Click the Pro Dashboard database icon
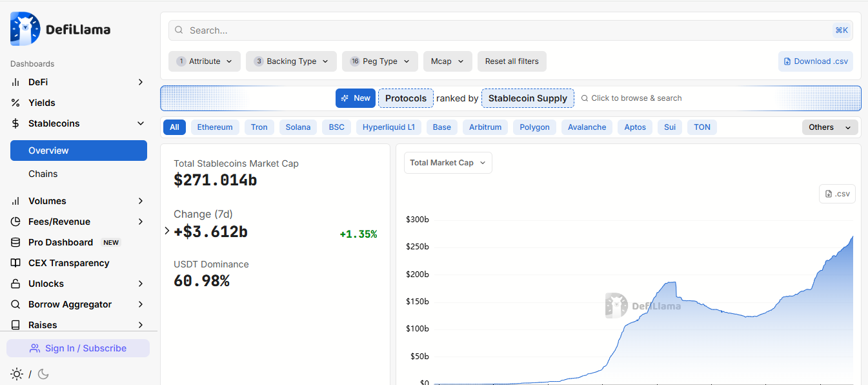Image resolution: width=868 pixels, height=385 pixels. pos(15,242)
